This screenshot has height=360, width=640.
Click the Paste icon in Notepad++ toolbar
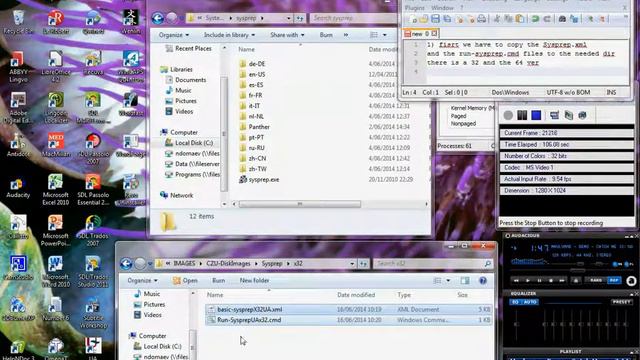pos(520,19)
